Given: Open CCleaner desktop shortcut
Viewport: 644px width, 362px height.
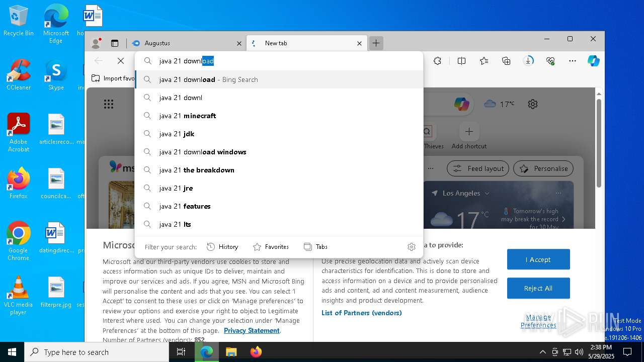Looking at the screenshot, I should coord(19,74).
